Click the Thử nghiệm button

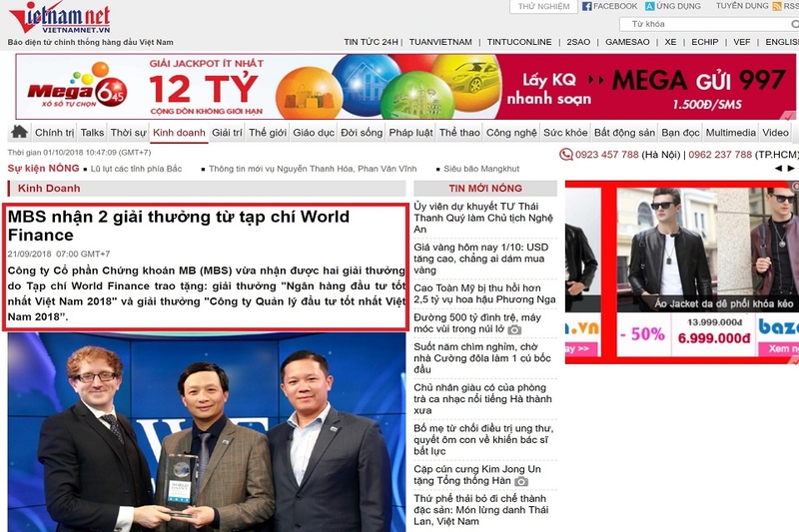pos(543,7)
